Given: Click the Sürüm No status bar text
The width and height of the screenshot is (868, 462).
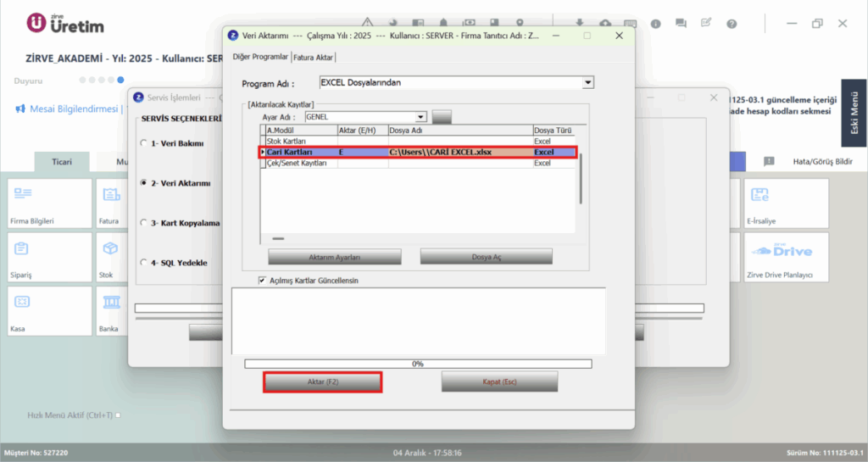Looking at the screenshot, I should point(825,453).
